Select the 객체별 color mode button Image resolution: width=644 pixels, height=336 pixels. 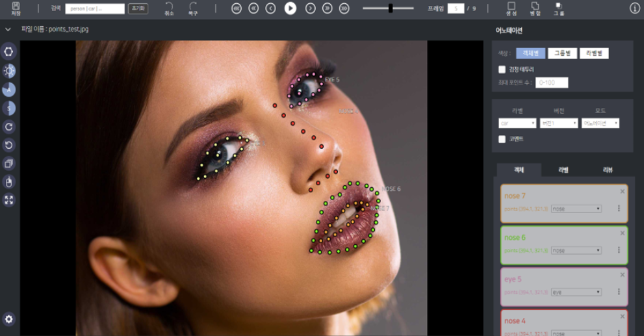click(531, 53)
